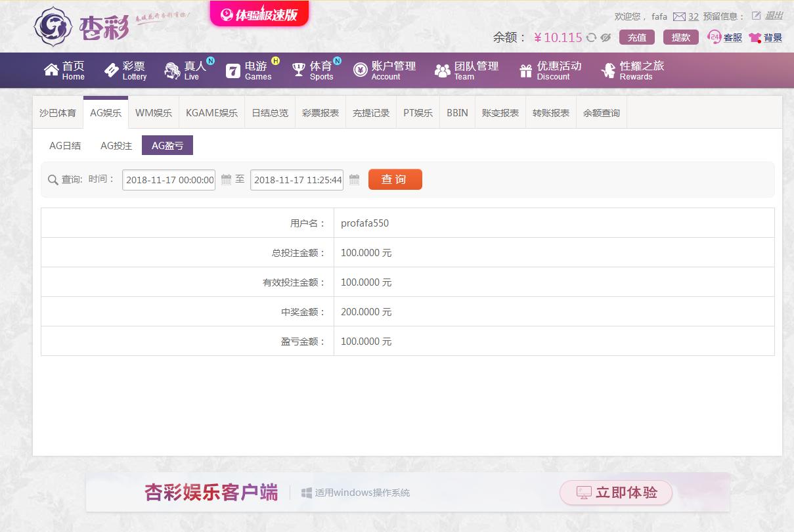Open the 余额查询 tab
794x532 pixels.
pyautogui.click(x=602, y=112)
